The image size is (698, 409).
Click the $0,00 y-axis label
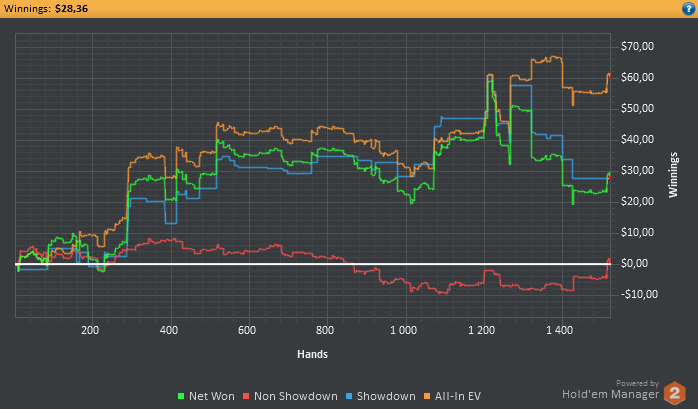tap(634, 263)
